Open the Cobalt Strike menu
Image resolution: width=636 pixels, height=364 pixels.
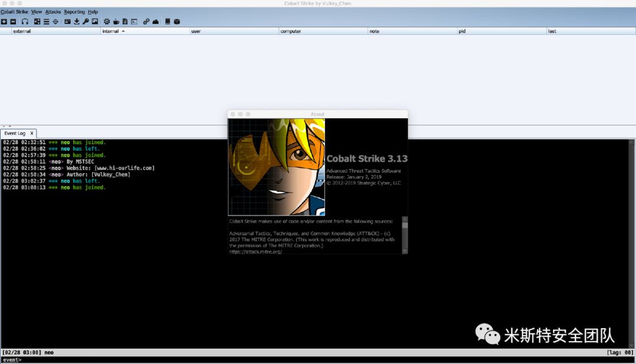[14, 12]
